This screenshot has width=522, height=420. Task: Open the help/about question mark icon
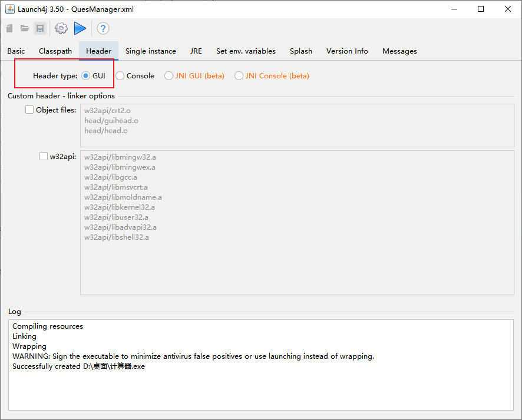point(103,28)
